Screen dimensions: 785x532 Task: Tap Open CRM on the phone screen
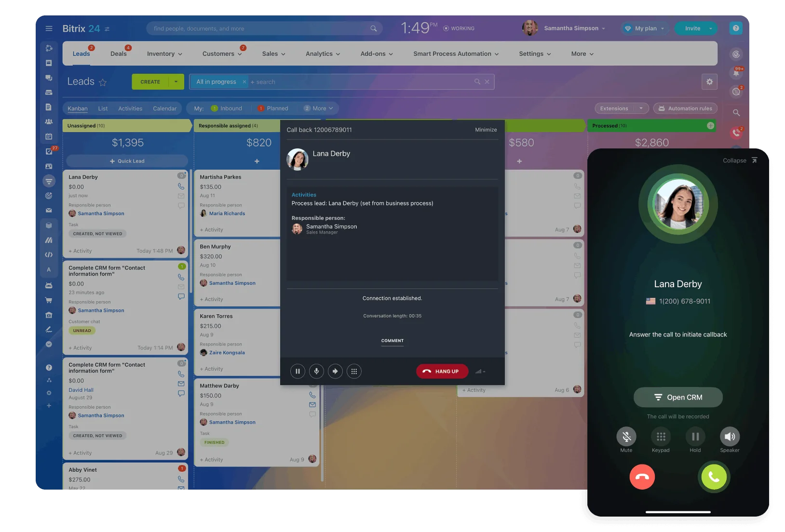(x=678, y=398)
